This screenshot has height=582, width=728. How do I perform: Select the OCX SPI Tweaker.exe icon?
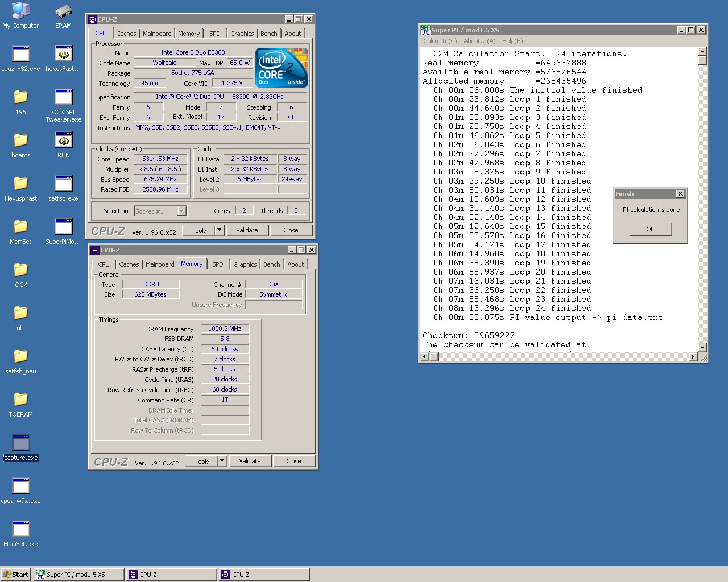click(x=63, y=106)
